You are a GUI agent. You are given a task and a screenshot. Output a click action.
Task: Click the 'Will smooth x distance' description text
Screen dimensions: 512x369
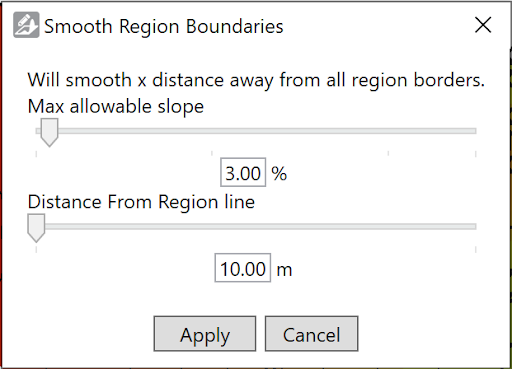pos(256,80)
